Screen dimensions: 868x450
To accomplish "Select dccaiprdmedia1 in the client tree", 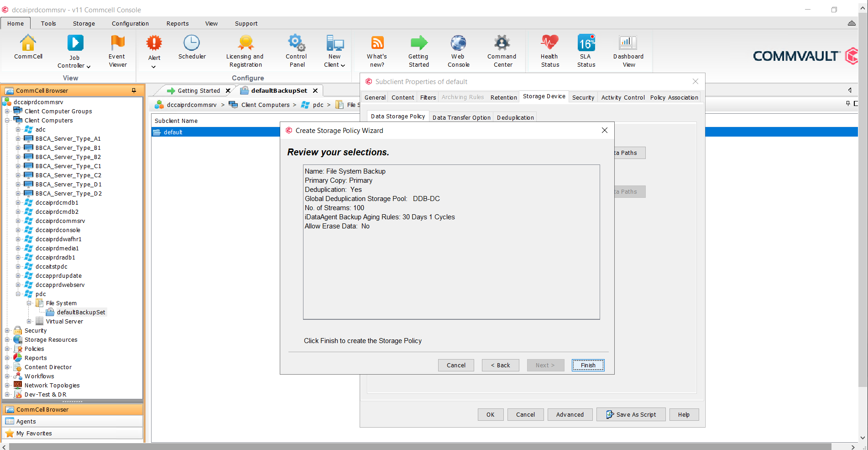I will click(57, 248).
